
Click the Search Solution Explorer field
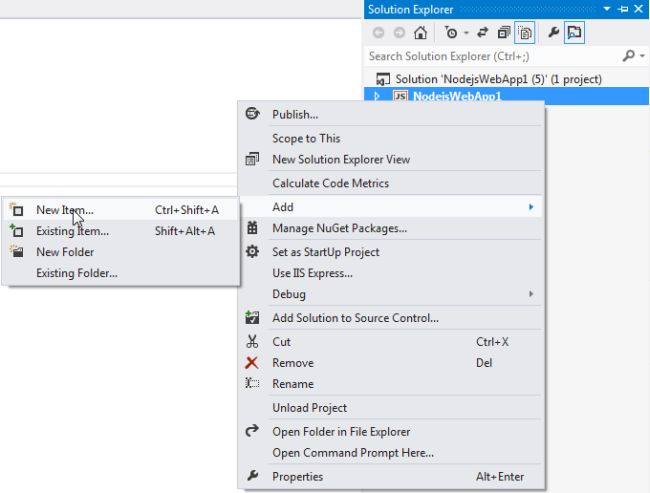tap(493, 56)
